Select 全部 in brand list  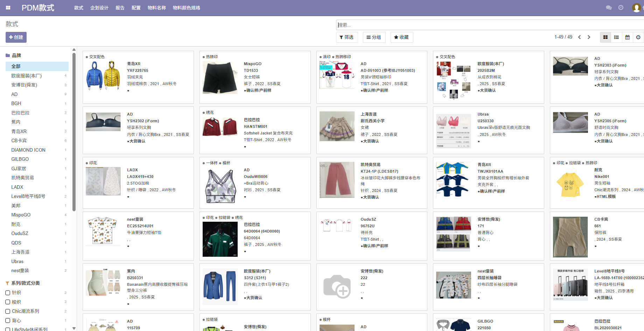[x=37, y=66]
